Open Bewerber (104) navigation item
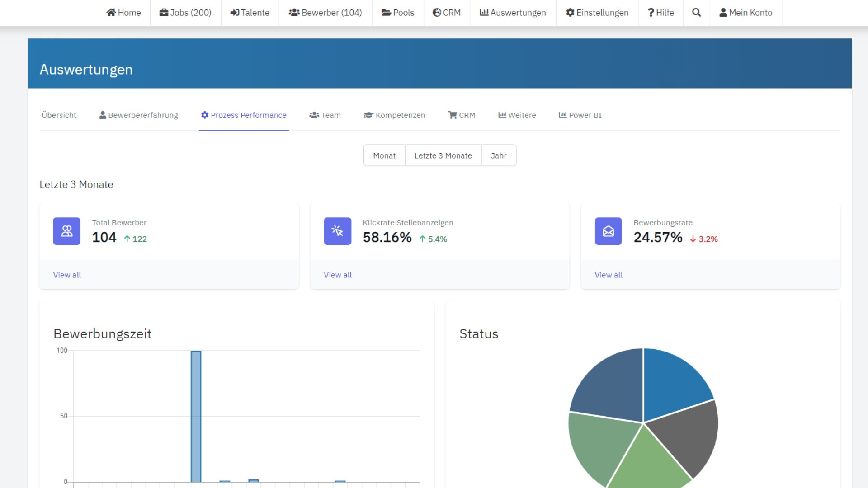 coord(325,13)
